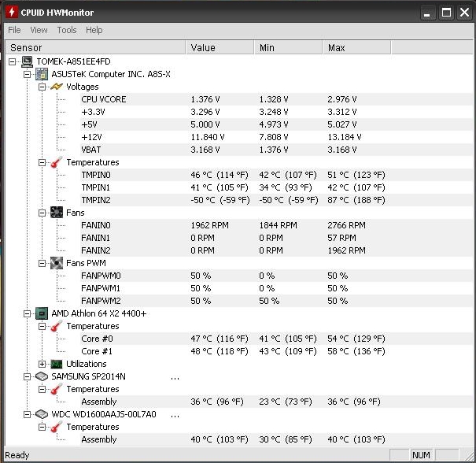Select the +3.3V voltage row

point(276,112)
